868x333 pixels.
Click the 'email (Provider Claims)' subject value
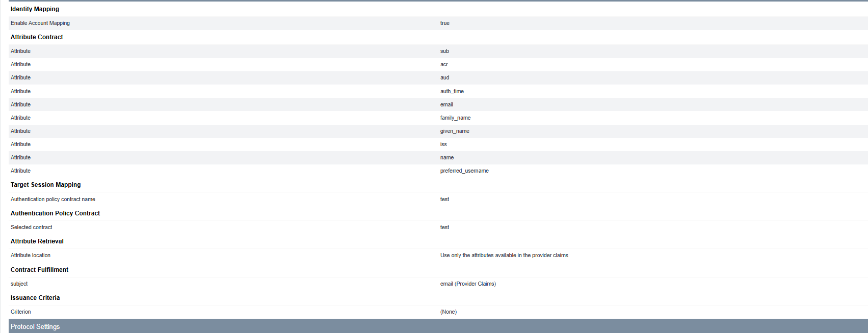468,284
